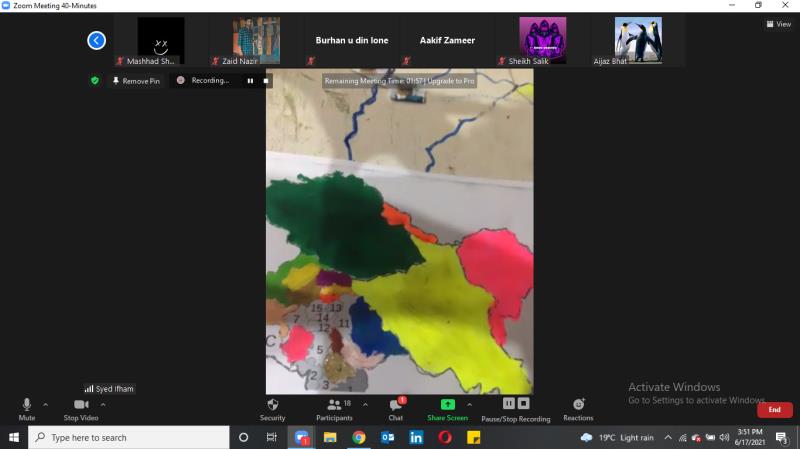The width and height of the screenshot is (800, 449).
Task: Mute the microphone
Action: (27, 407)
